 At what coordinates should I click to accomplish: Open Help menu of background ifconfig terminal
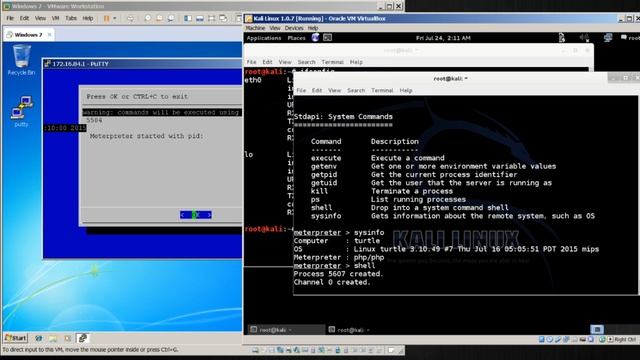pos(356,62)
